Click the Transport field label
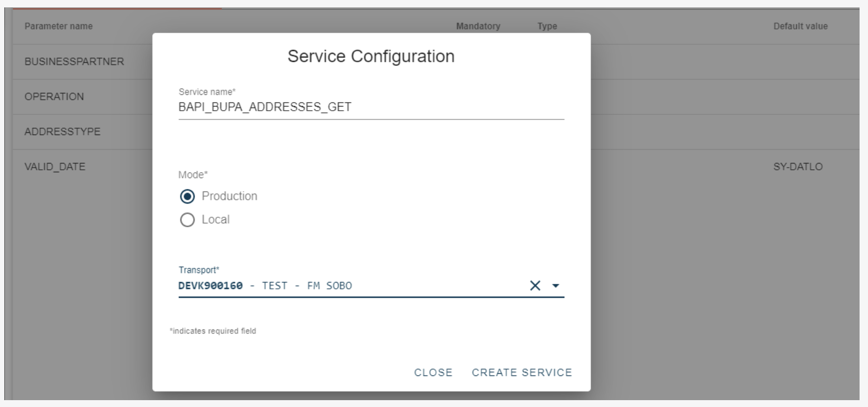The height and width of the screenshot is (407, 868). [x=199, y=270]
